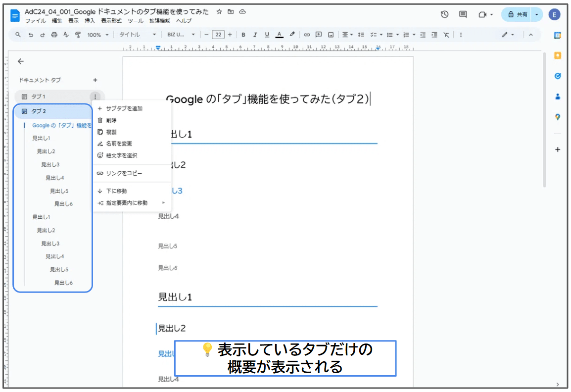Insert a link using the toolbar icon
571x392 pixels.
307,34
